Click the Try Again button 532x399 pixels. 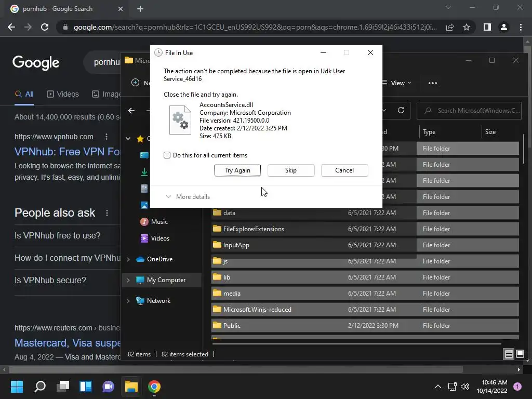(237, 170)
